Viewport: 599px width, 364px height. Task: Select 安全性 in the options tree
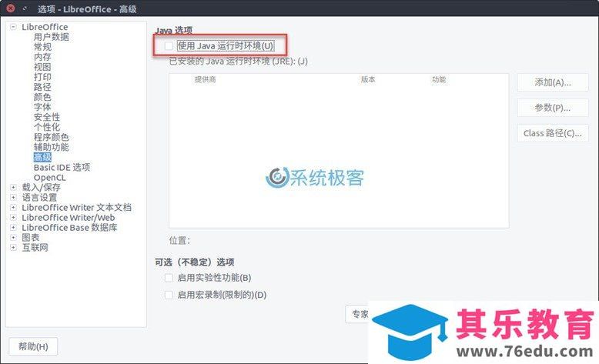pos(47,117)
